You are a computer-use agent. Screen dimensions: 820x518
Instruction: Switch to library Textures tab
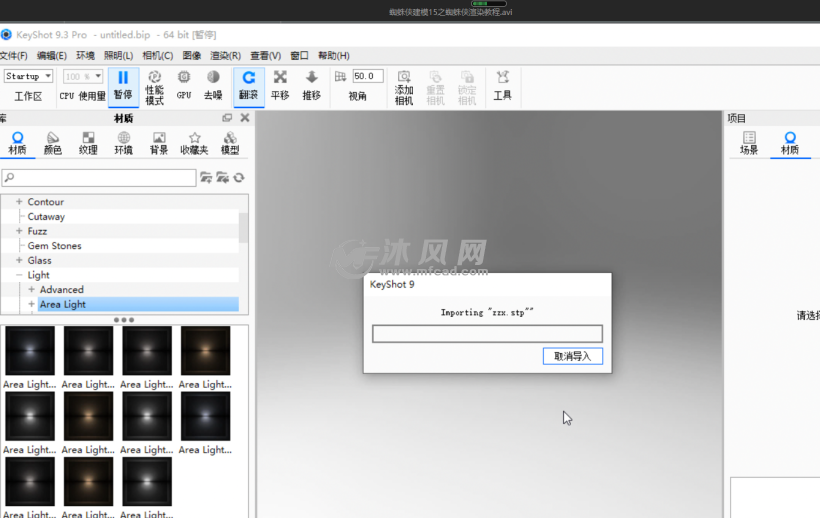tap(88, 143)
